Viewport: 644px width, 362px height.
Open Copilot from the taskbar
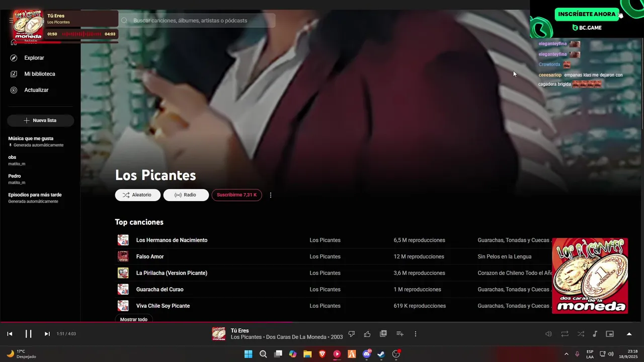point(293,354)
